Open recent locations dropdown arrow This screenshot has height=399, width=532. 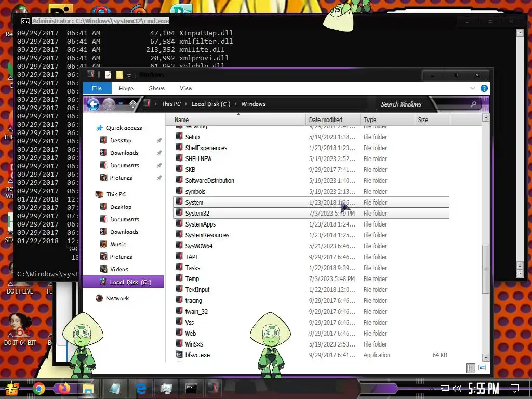pos(121,104)
